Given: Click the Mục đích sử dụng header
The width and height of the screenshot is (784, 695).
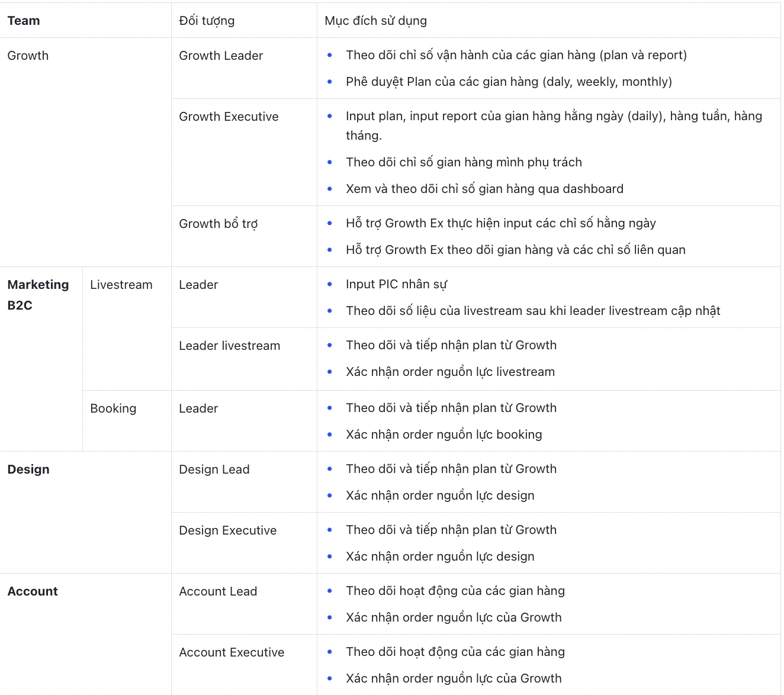Looking at the screenshot, I should pyautogui.click(x=375, y=21).
